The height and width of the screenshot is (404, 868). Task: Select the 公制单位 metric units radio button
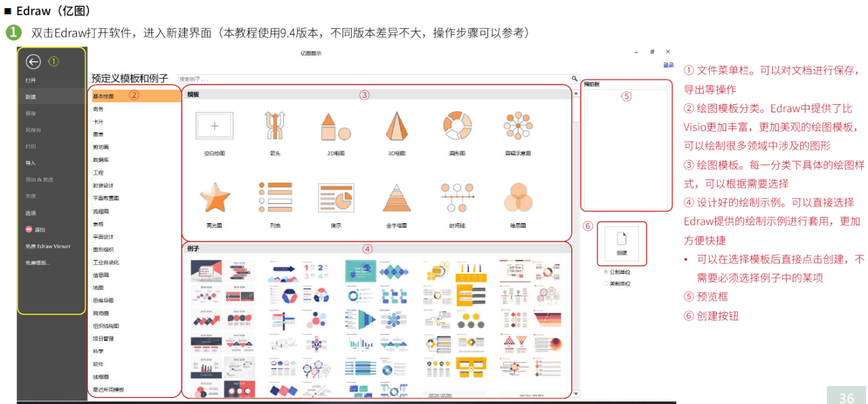point(605,272)
